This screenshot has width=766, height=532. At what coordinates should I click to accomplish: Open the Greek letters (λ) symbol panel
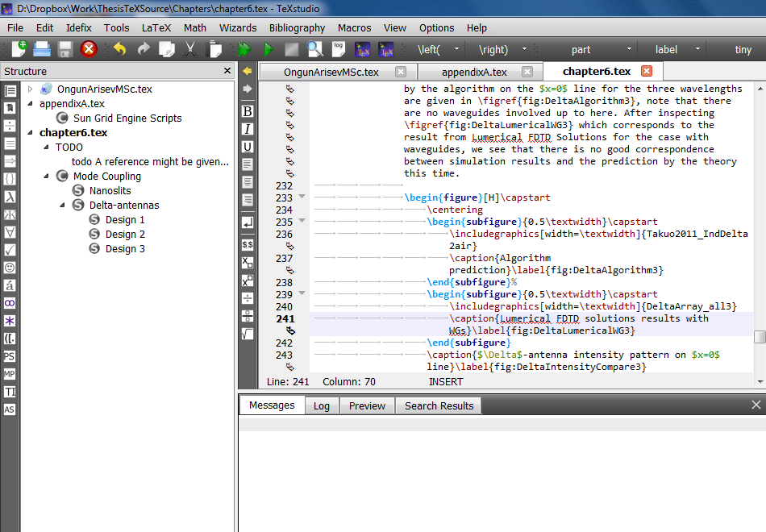(10, 197)
